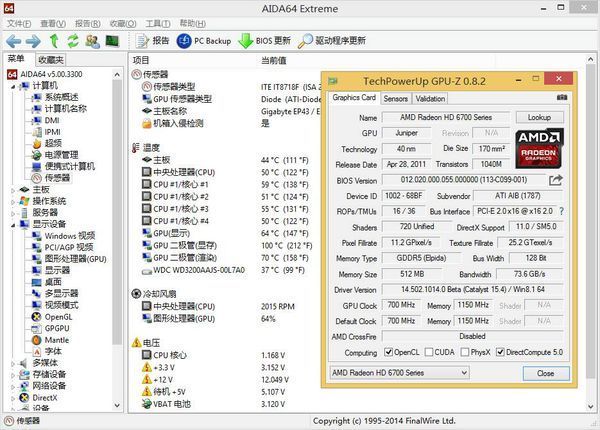Click Close button in GPU-Z window
This screenshot has height=430, width=600.
(x=546, y=373)
